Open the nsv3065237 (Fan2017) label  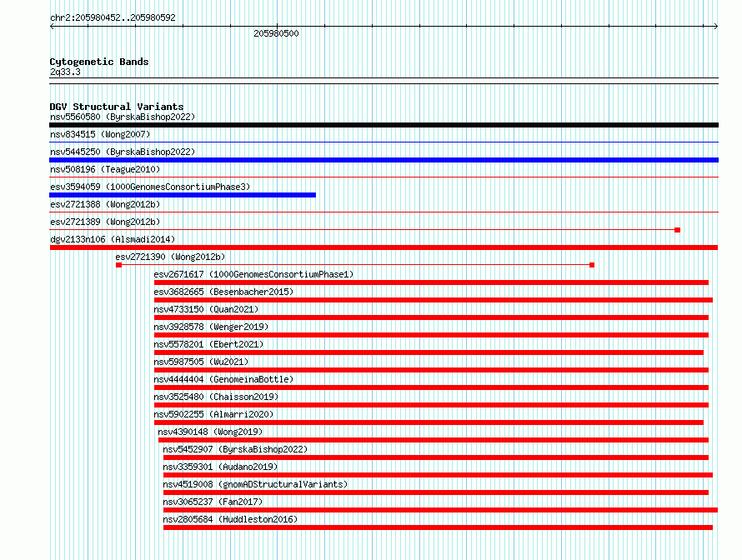click(213, 502)
